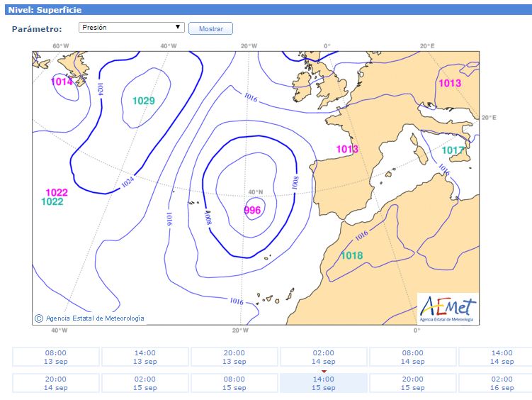
Task: Click the red current-time marker triangle
Action: click(324, 372)
